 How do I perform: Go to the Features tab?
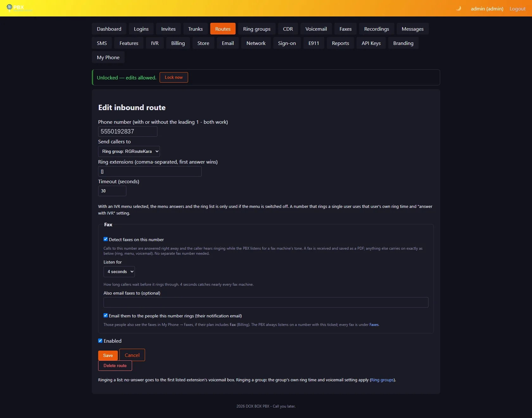click(129, 43)
